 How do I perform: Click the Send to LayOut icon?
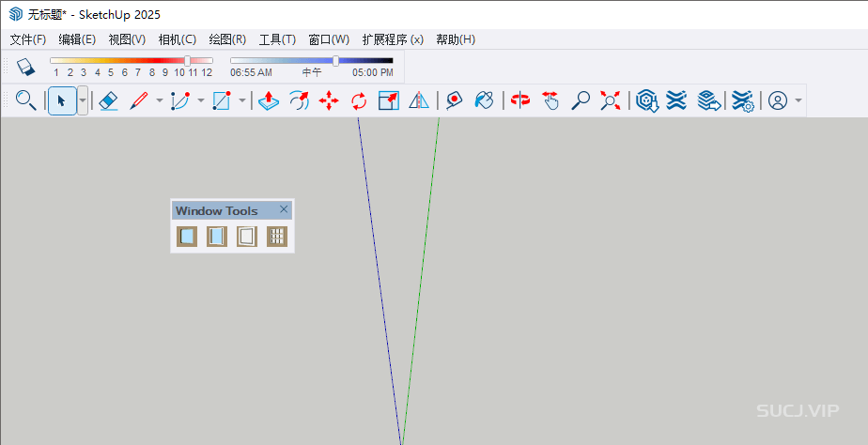(708, 100)
